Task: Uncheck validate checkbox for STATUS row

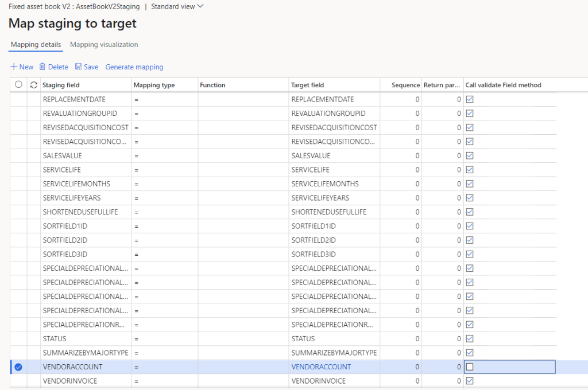Action: tap(470, 338)
